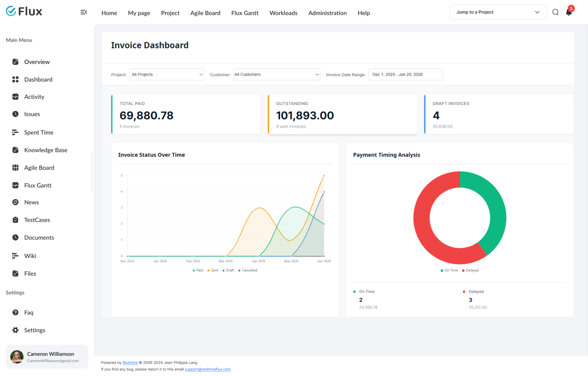Click the Draft Invoices card
The width and height of the screenshot is (588, 376).
tap(499, 114)
